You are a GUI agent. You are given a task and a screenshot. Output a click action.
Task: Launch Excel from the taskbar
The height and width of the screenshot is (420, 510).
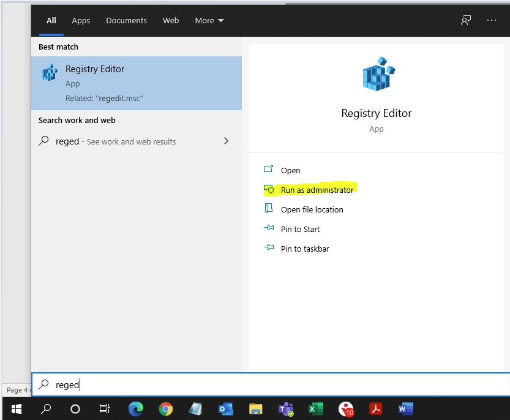point(315,408)
